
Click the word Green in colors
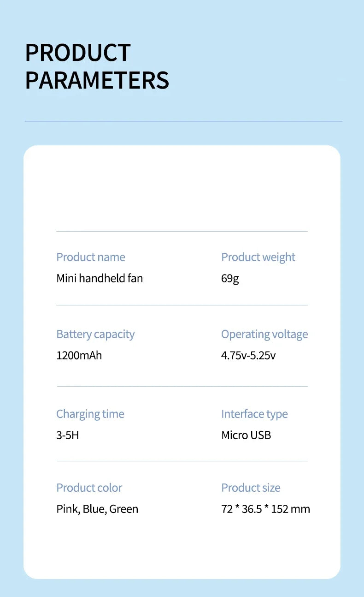tap(123, 509)
